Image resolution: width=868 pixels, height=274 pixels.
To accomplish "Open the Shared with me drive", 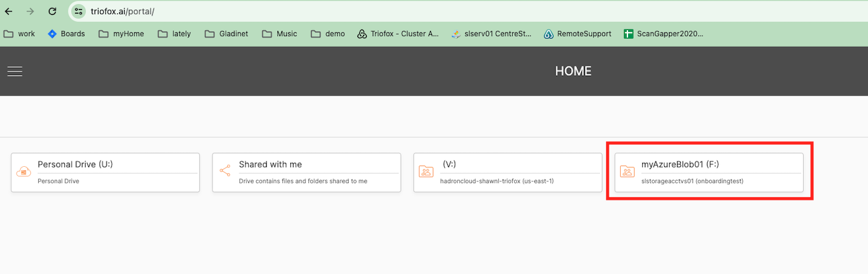I will (x=306, y=173).
